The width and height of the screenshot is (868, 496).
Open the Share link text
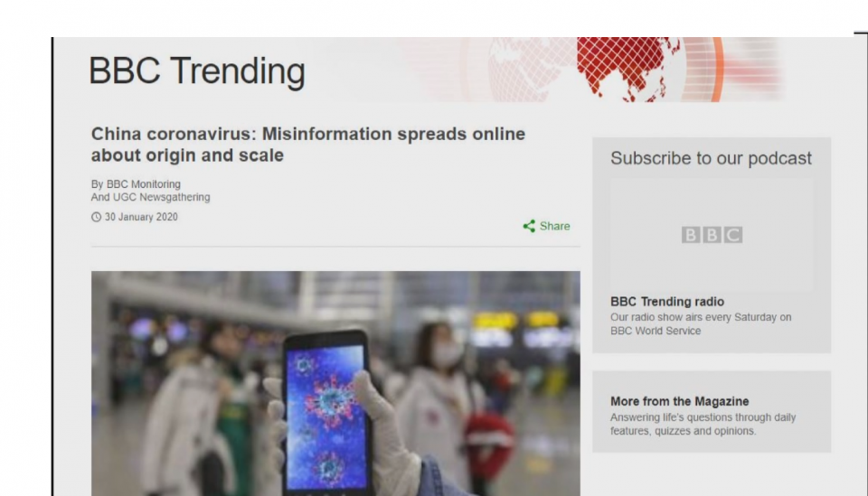554,226
